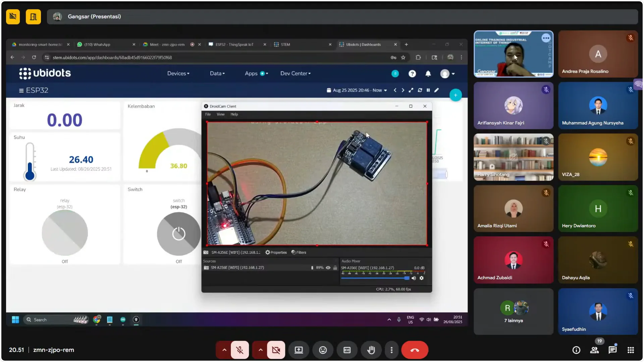Enter dashboard fullscreen mode
The height and width of the screenshot is (362, 644).
pyautogui.click(x=411, y=90)
